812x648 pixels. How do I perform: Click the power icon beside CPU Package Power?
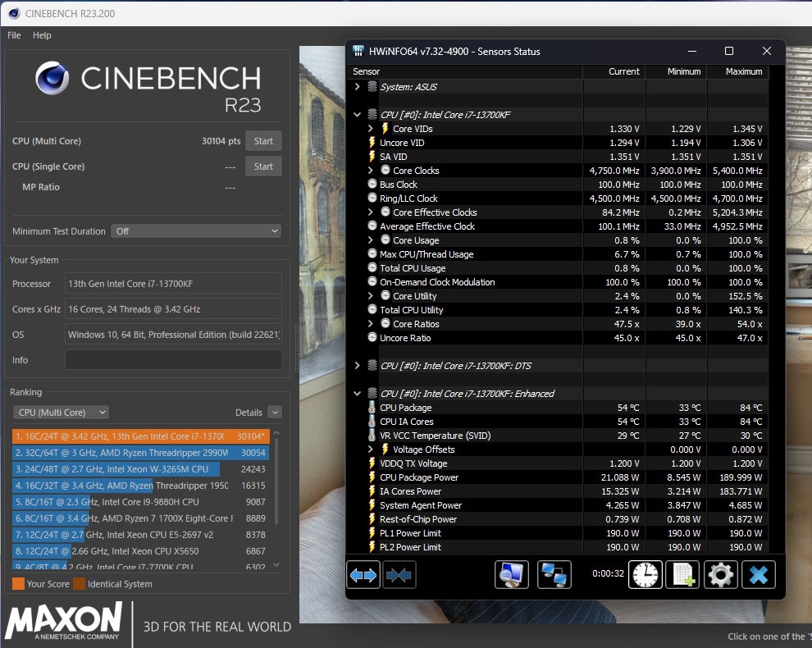click(371, 477)
